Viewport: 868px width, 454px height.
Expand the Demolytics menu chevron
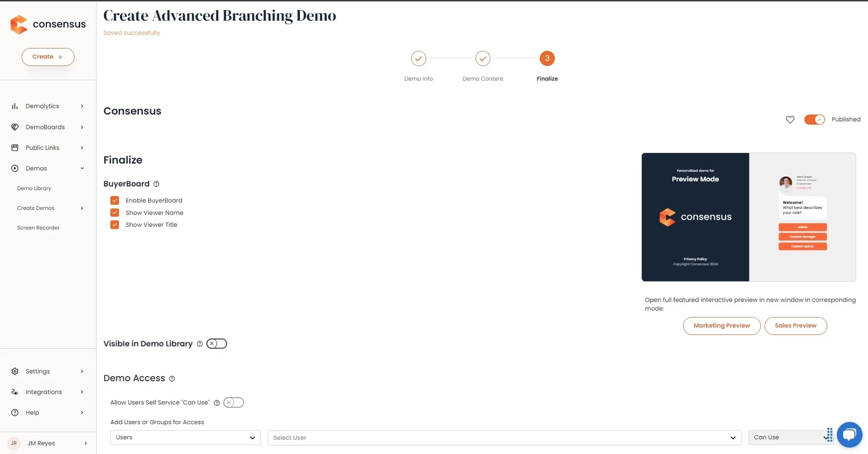coord(82,106)
